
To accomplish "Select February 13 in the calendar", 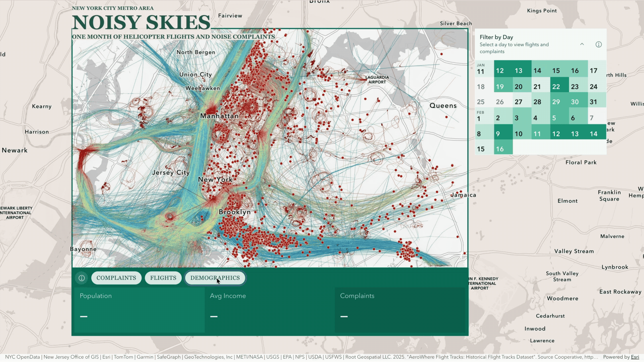I will pyautogui.click(x=578, y=132).
